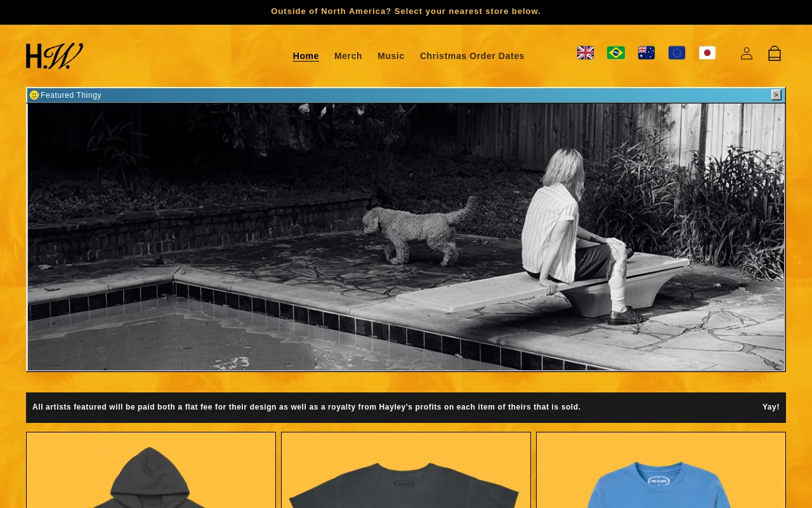Open the shopping bag cart icon
Screen dimensions: 812x508
(775, 53)
